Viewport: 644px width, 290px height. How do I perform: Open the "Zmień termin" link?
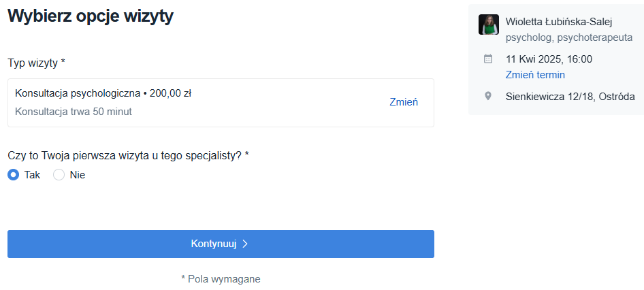[535, 75]
